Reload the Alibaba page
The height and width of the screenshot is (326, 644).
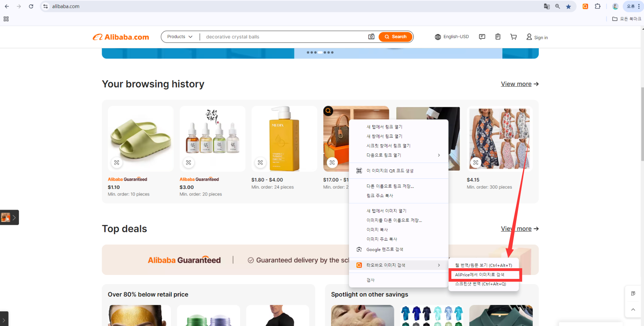(31, 6)
